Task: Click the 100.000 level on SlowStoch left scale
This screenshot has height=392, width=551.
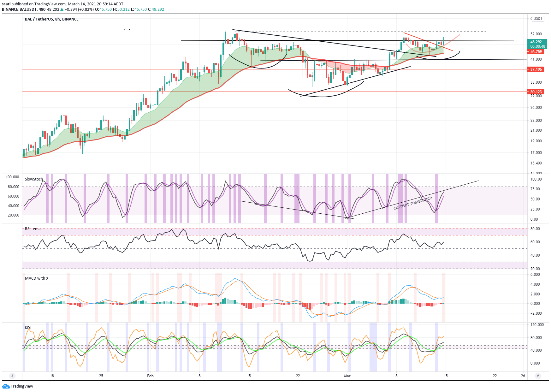Action: pos(12,177)
